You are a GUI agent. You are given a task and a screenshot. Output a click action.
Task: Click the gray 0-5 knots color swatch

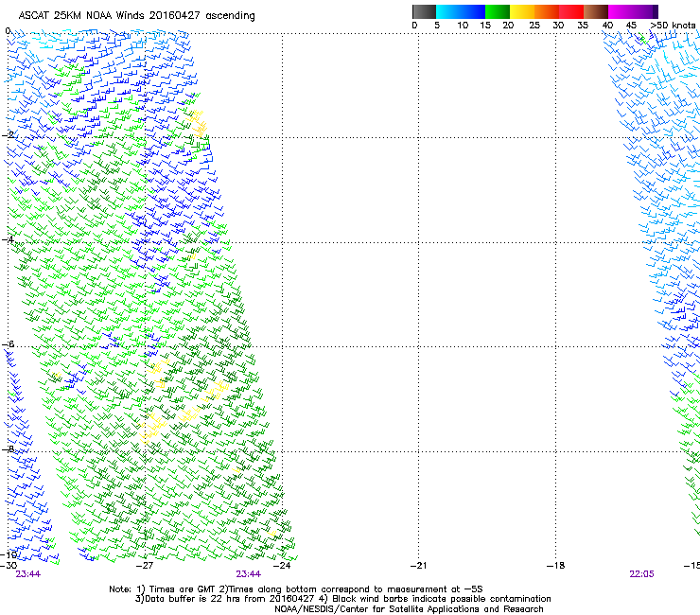[x=424, y=11]
